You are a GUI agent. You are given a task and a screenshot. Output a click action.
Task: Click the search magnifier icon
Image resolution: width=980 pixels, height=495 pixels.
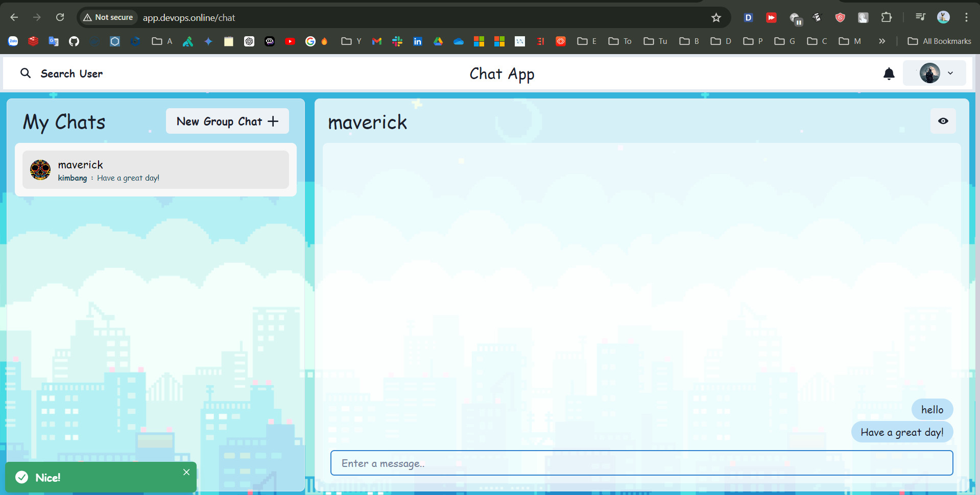coord(26,73)
